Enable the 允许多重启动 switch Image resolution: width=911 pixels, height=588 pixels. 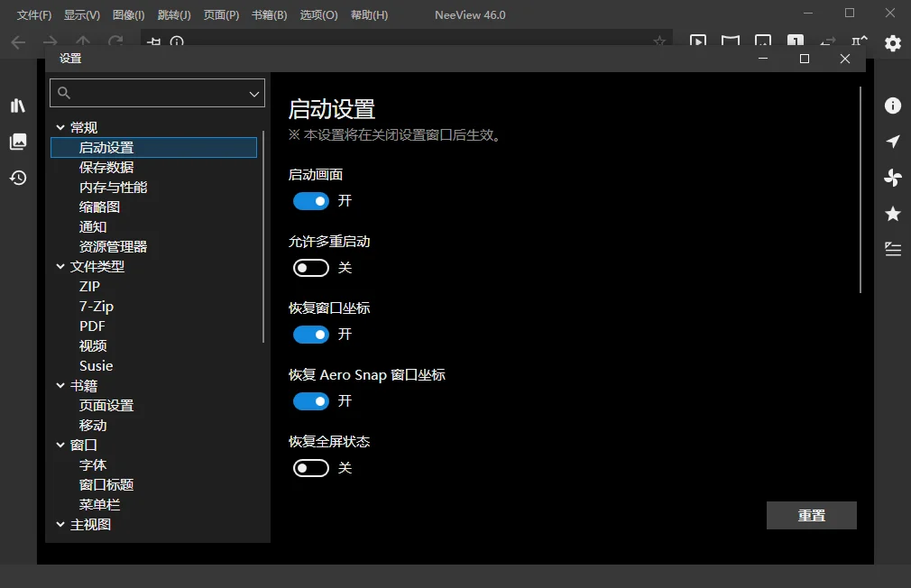[311, 268]
